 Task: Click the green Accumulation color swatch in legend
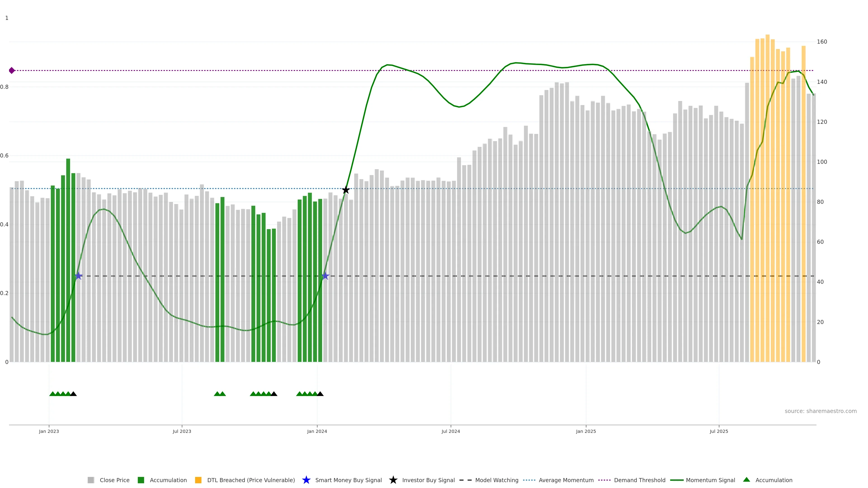141,480
